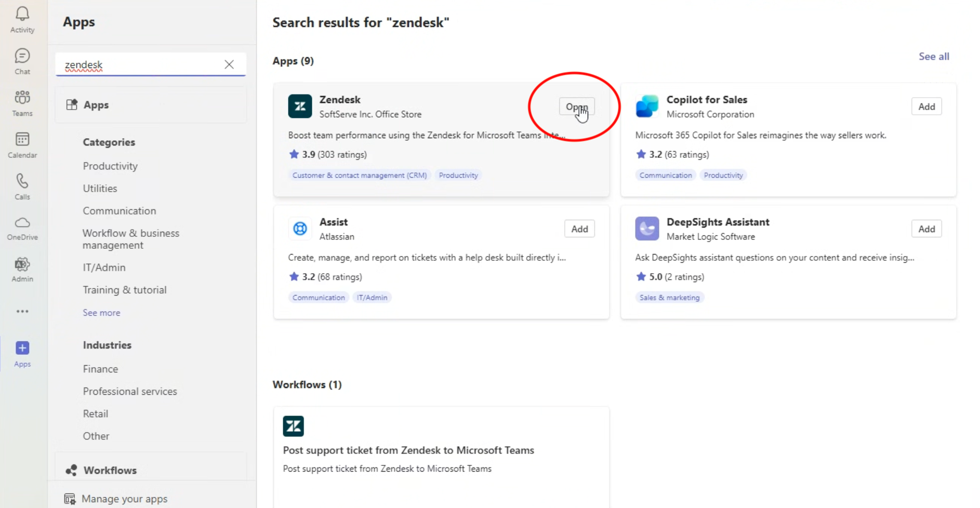Click the DeepSights Assistant logo icon

pos(647,229)
